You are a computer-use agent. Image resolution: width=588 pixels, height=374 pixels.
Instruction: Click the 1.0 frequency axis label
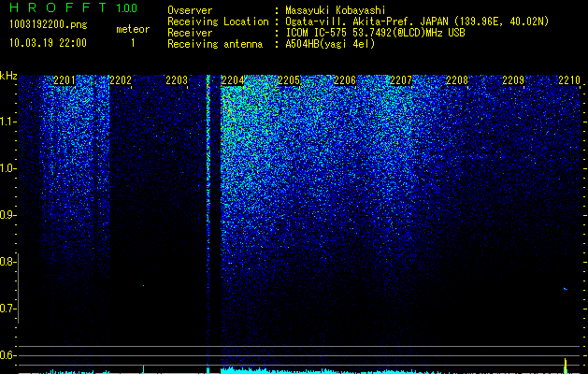pos(8,168)
